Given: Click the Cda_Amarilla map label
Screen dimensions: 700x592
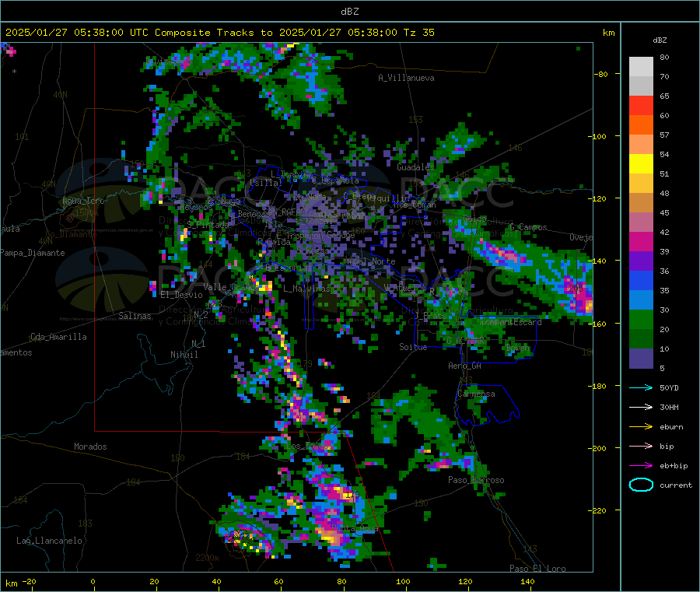Looking at the screenshot, I should click(x=58, y=337).
